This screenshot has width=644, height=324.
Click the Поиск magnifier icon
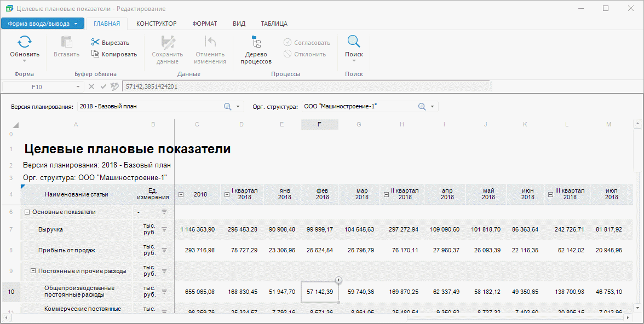354,42
